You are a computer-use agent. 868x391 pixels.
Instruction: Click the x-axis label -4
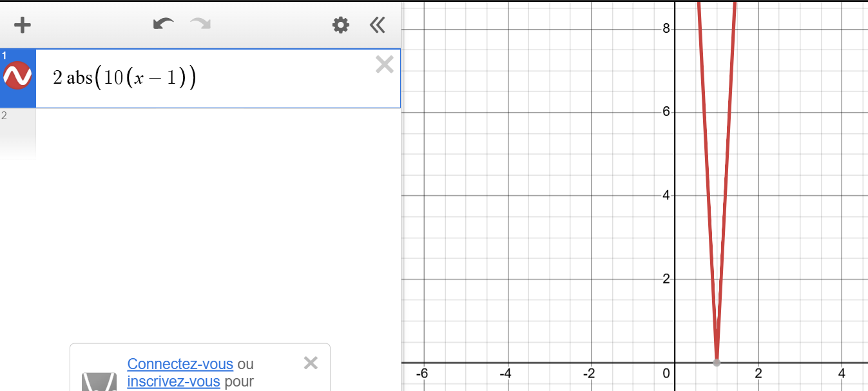pos(506,373)
